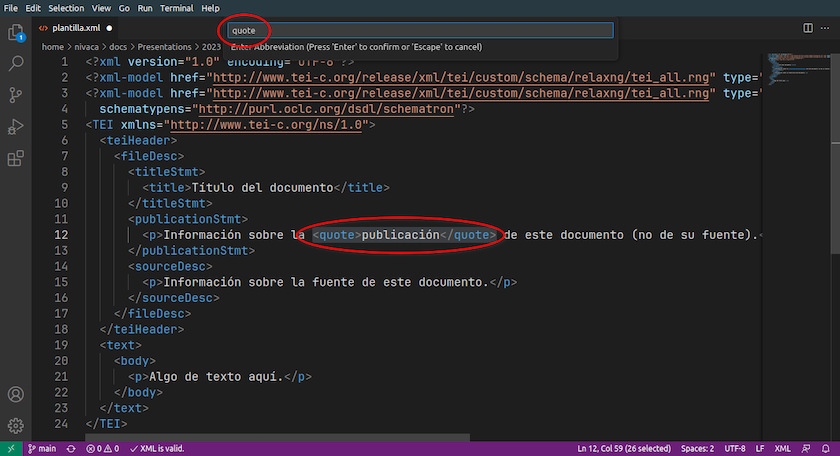The width and height of the screenshot is (840, 456).
Task: Open the Extensions view icon
Action: pyautogui.click(x=16, y=158)
